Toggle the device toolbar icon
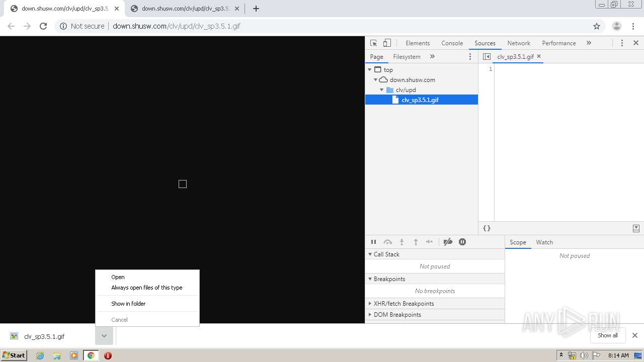Screen dimensions: 644x362 click(x=387, y=43)
